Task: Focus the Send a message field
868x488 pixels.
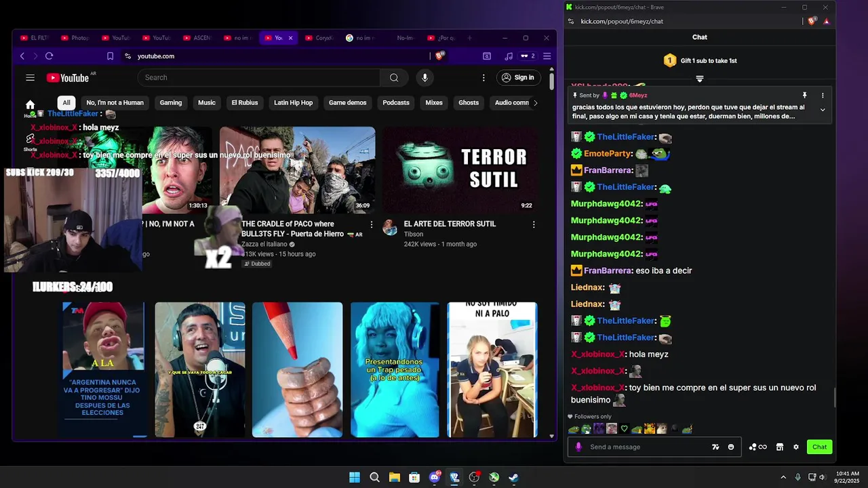Action: (647, 447)
